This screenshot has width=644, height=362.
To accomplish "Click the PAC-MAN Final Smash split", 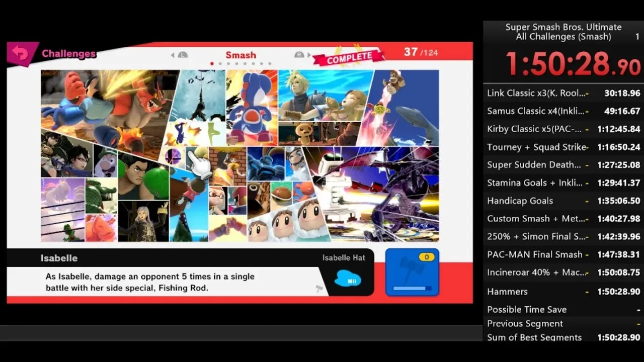I will 563,254.
